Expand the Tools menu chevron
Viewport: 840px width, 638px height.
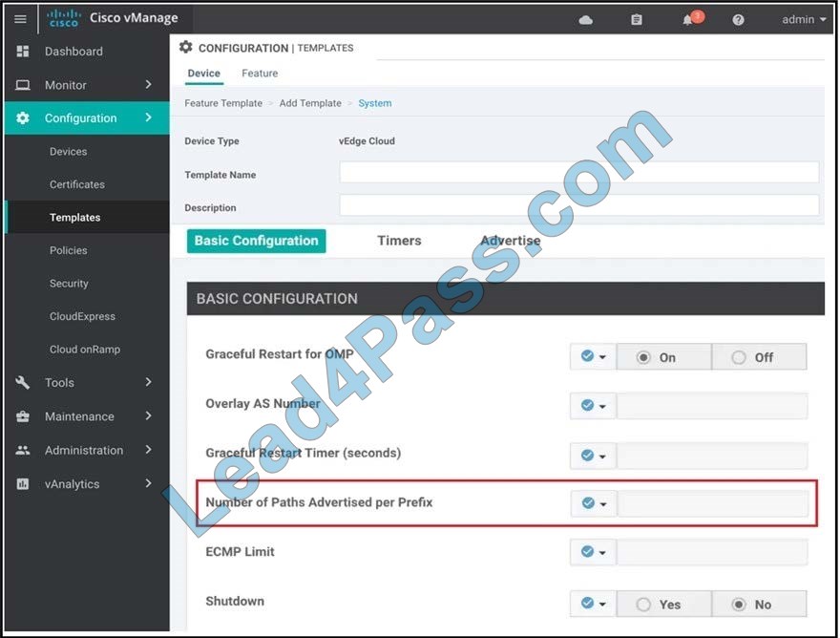coord(148,382)
